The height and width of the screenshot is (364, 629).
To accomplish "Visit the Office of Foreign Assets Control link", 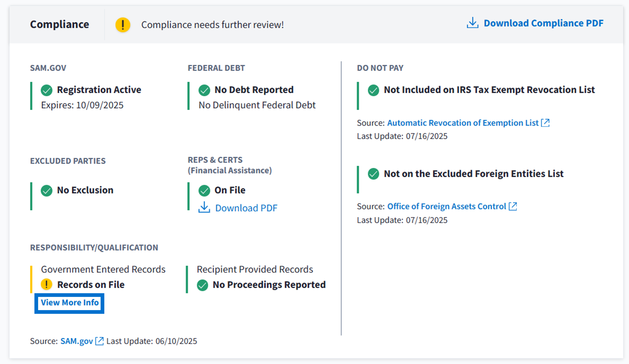I will (446, 207).
